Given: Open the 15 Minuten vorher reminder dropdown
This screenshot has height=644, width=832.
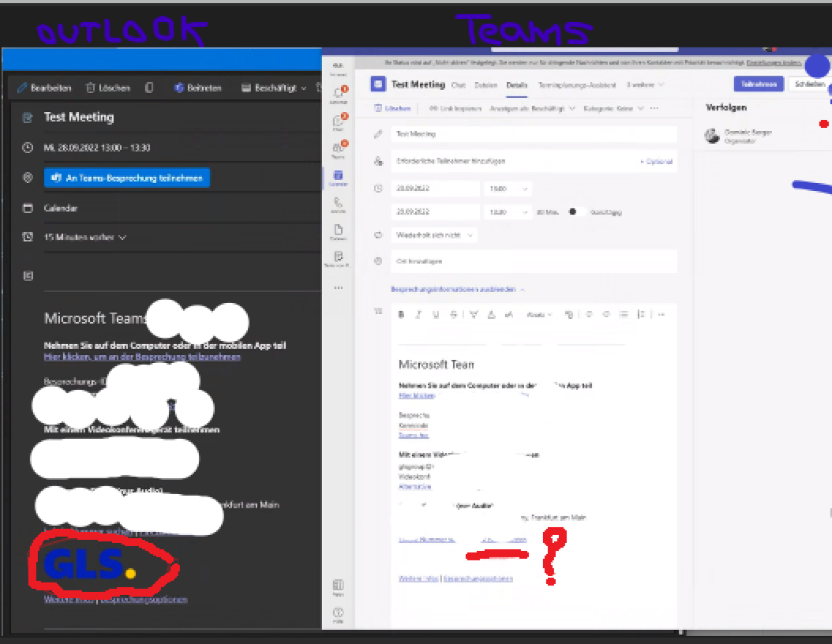Looking at the screenshot, I should point(85,237).
